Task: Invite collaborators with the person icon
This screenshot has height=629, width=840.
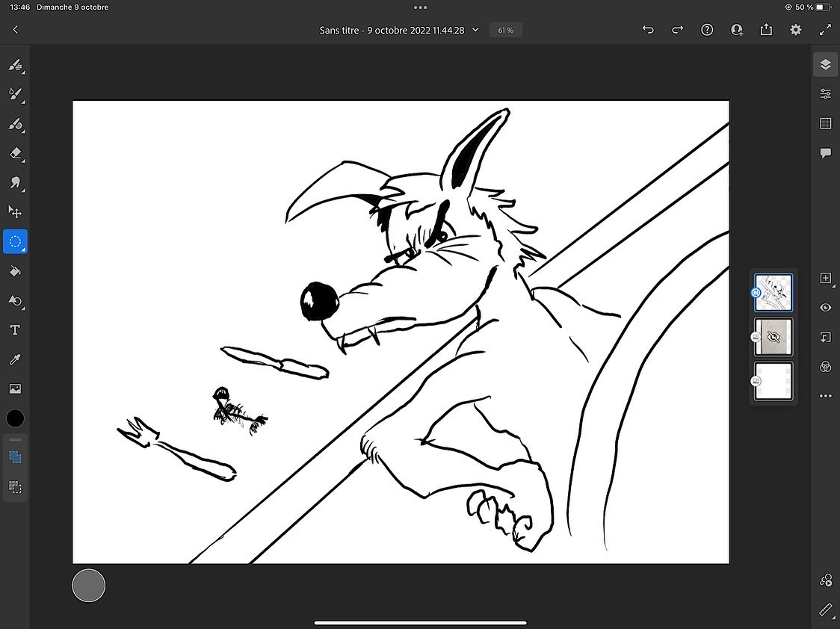Action: point(737,30)
